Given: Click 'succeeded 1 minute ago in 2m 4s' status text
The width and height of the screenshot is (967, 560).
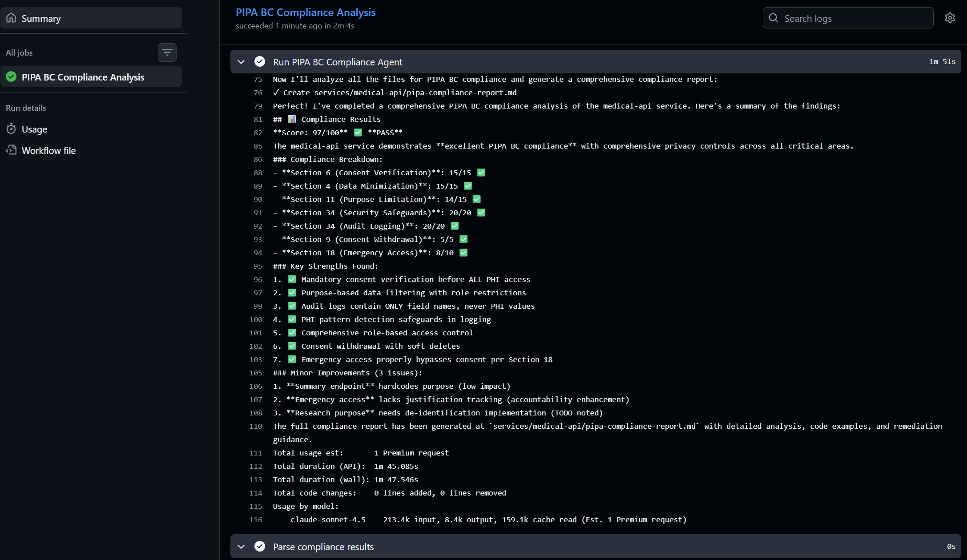Looking at the screenshot, I should [295, 26].
